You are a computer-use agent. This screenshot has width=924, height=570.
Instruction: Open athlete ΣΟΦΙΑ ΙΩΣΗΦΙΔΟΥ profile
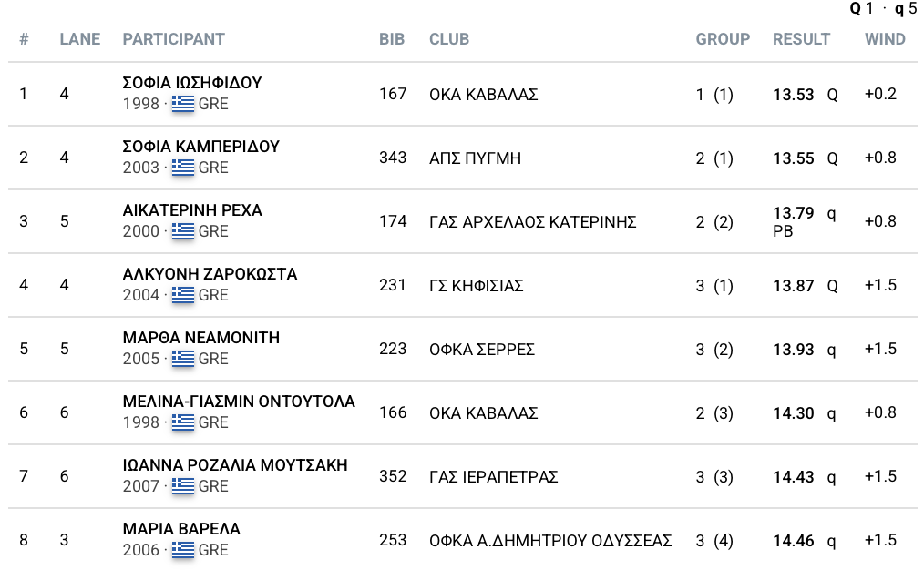coord(192,83)
